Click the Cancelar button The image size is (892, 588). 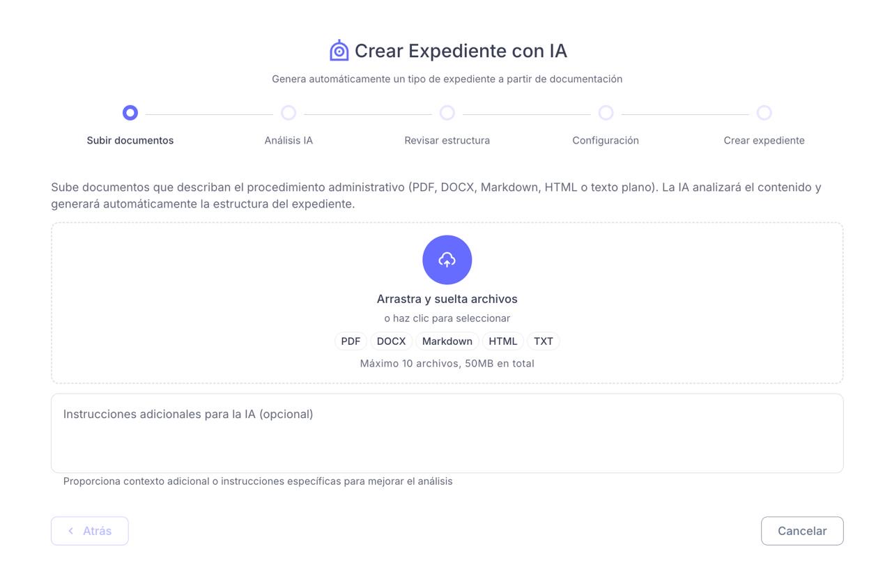802,531
